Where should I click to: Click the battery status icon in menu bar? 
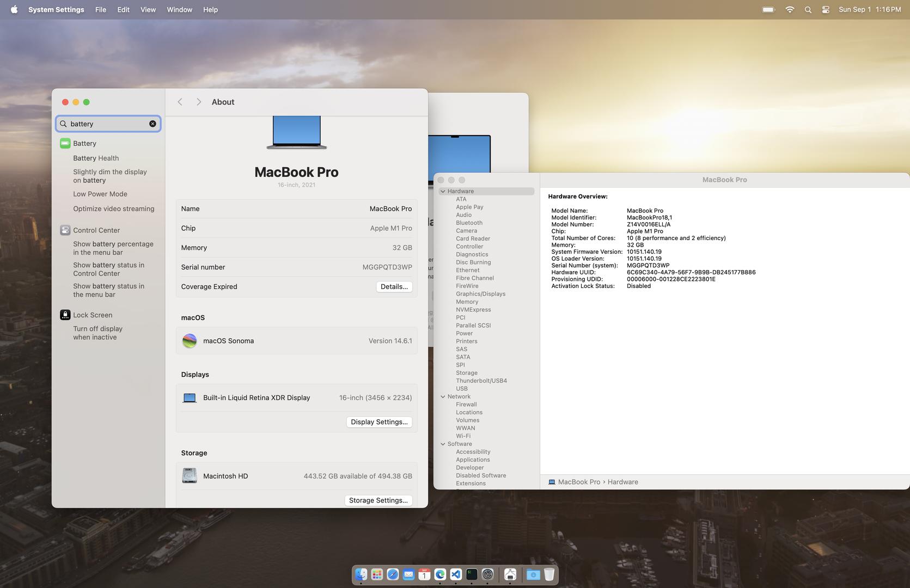click(768, 9)
